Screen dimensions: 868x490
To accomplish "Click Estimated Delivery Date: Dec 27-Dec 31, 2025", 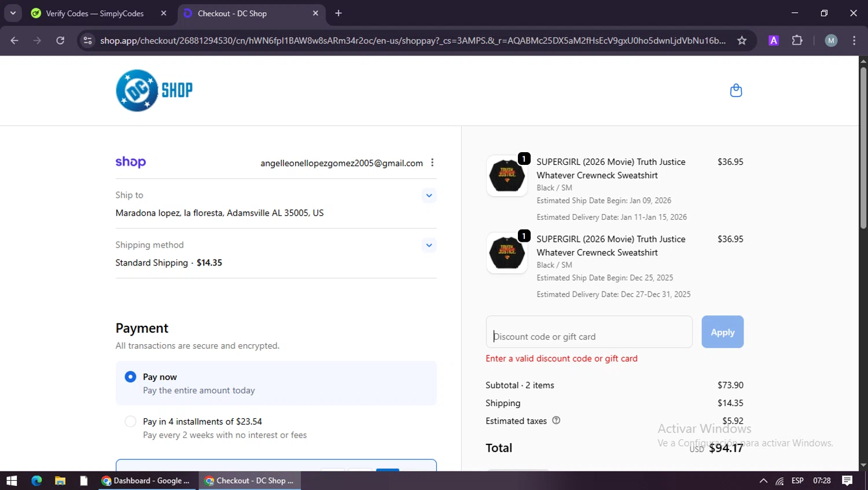I will pyautogui.click(x=613, y=294).
